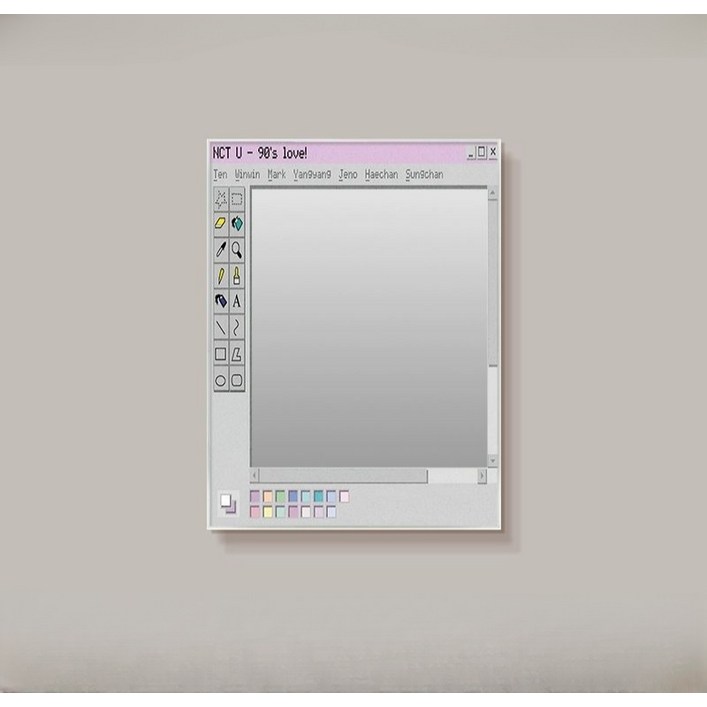Select the Eyedropper color picker tool
This screenshot has width=707, height=707.
[221, 250]
